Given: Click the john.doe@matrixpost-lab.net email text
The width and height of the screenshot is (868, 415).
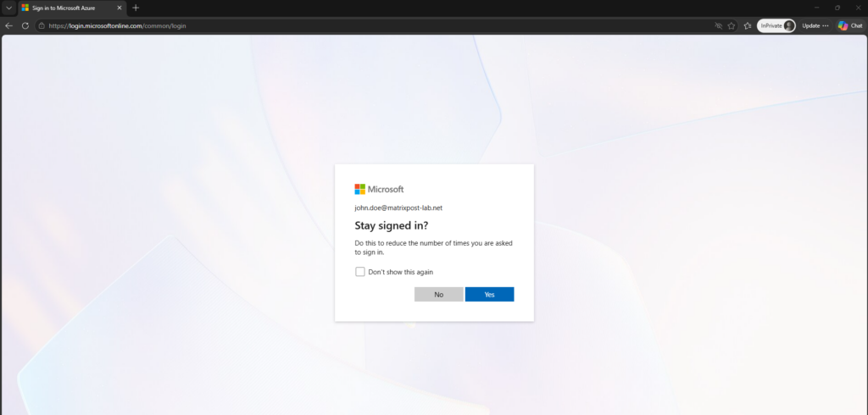Looking at the screenshot, I should tap(398, 208).
